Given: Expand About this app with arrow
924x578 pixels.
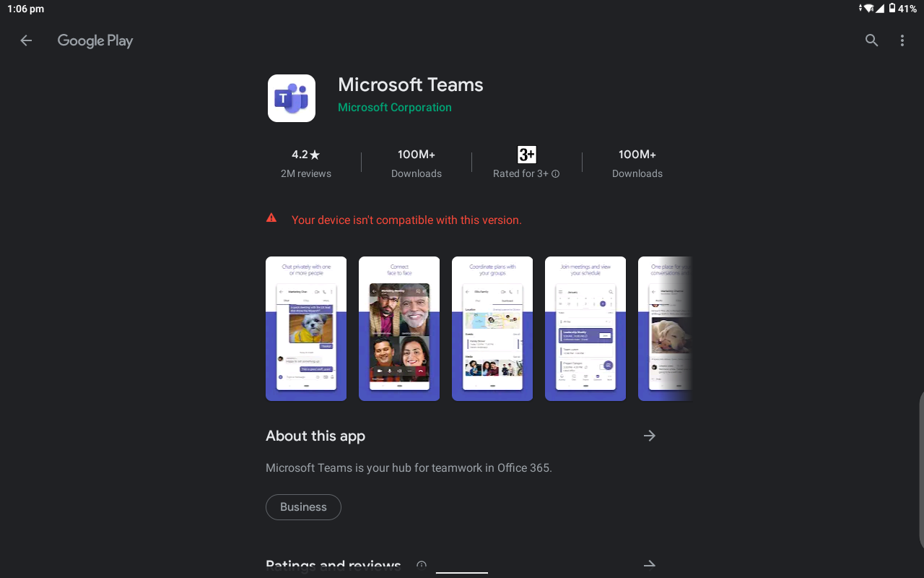Looking at the screenshot, I should point(650,436).
